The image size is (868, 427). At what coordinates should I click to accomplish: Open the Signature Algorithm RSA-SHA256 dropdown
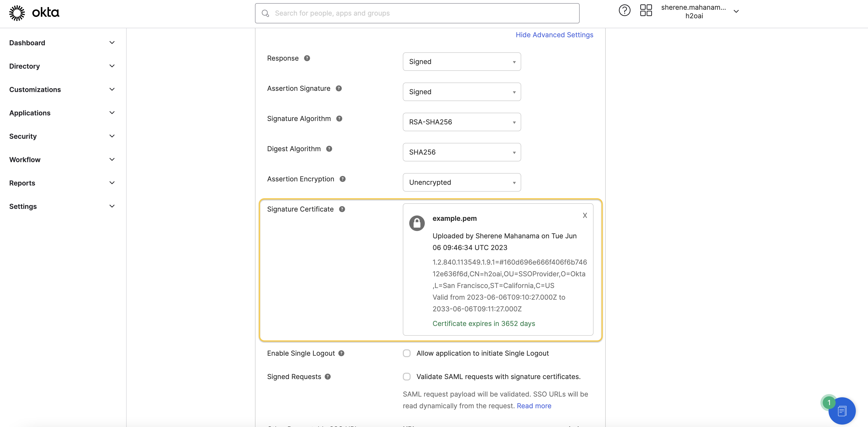tap(462, 122)
